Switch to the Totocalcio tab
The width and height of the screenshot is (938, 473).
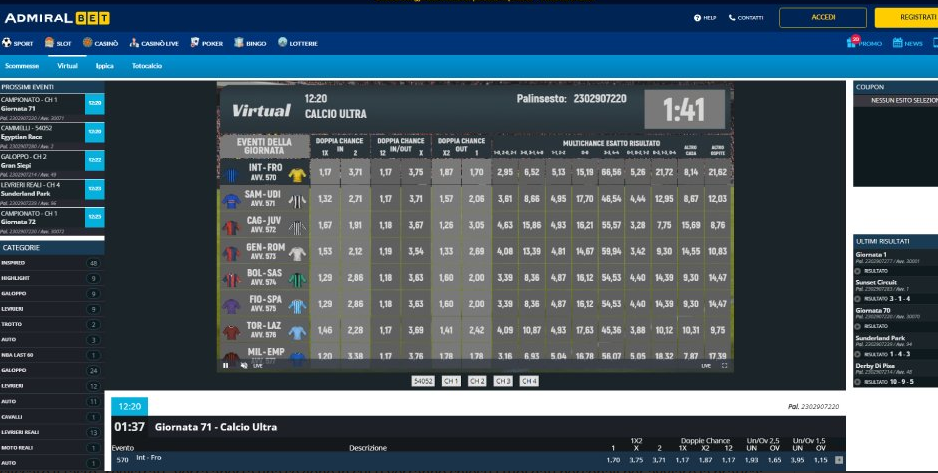(147, 66)
